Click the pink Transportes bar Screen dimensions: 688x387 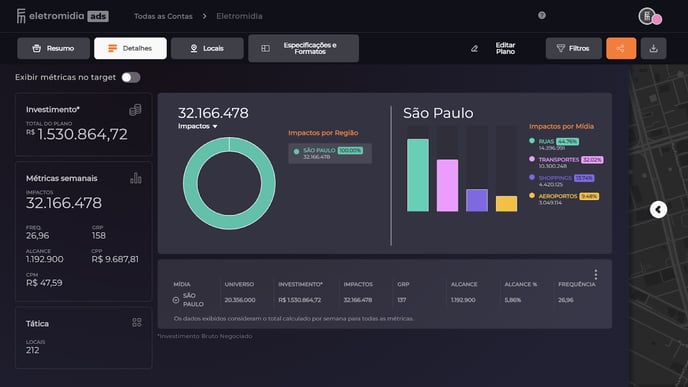coord(447,186)
